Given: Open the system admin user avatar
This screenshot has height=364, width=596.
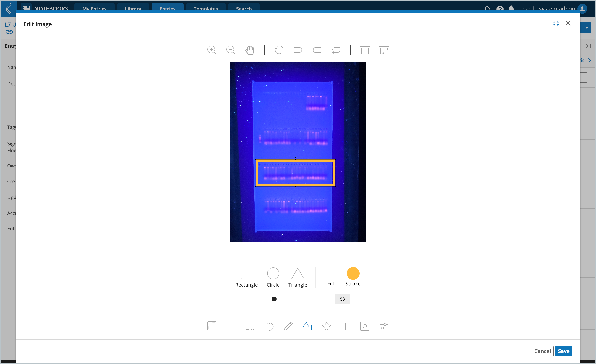Looking at the screenshot, I should coord(582,9).
